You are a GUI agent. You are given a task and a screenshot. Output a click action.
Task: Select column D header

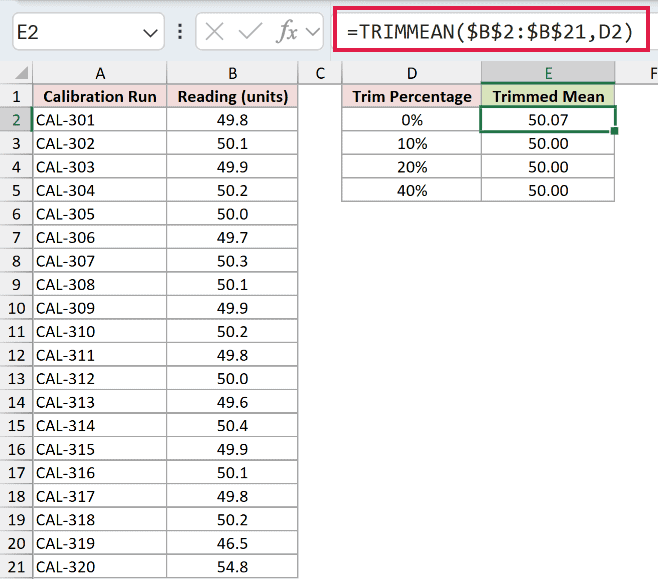tap(412, 73)
